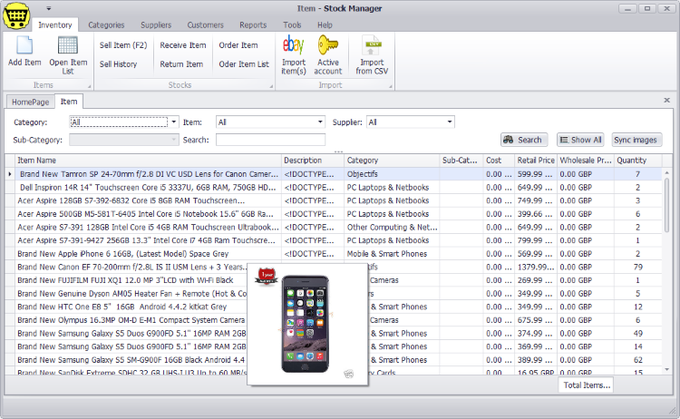Click the Return Item button
Viewport: 680px width, 419px height.
(181, 64)
